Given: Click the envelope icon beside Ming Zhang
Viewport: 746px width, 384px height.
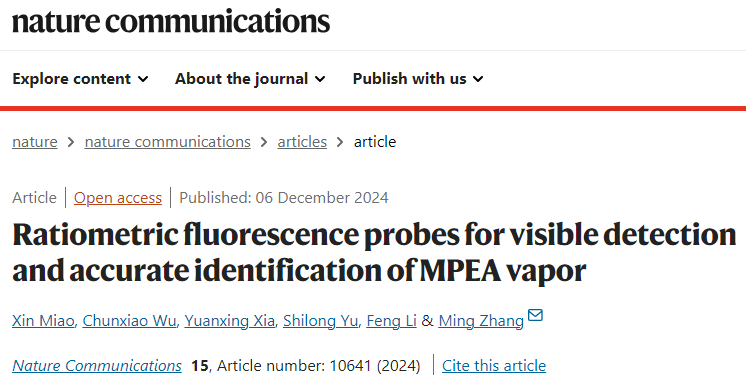Looking at the screenshot, I should coord(535,315).
